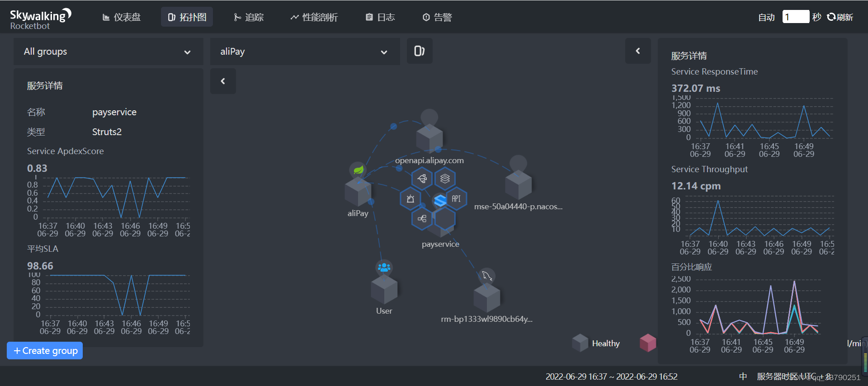Click the payservice name value
Screen dimensions: 868x386
[x=114, y=112]
